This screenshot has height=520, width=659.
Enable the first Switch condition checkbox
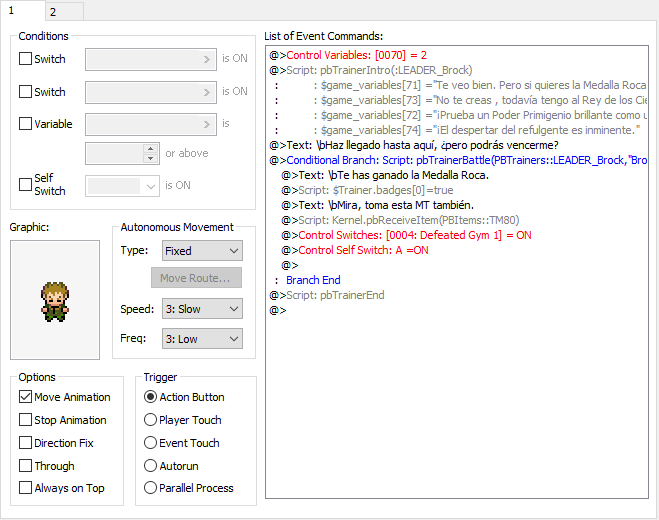[x=26, y=59]
